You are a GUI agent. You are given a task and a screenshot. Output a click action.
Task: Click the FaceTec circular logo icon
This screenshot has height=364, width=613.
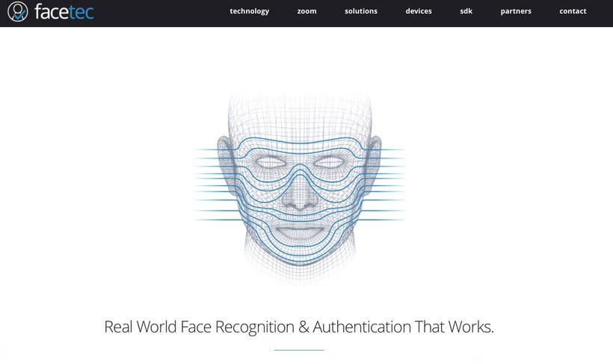point(18,11)
